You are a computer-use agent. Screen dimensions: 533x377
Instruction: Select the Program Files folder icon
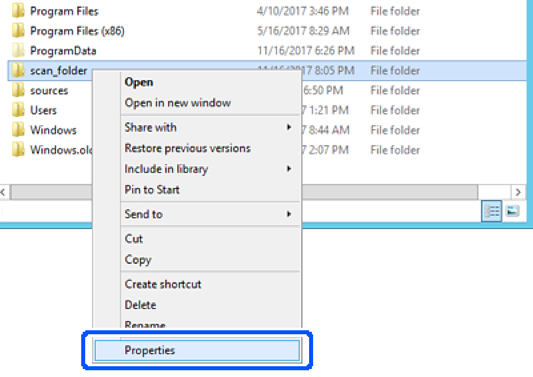pyautogui.click(x=18, y=11)
